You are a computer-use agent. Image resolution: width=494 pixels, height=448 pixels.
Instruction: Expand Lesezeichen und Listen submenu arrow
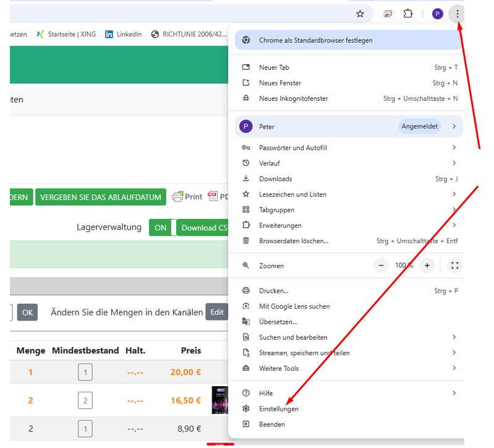tap(454, 194)
